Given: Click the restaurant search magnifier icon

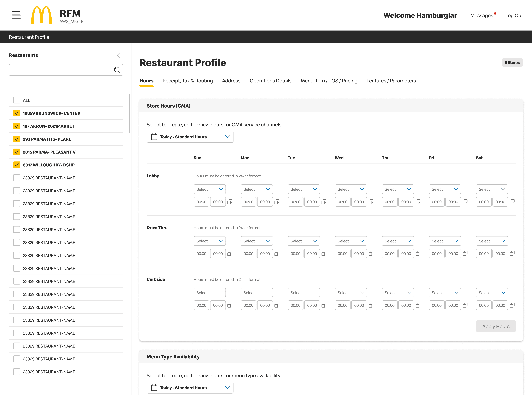Looking at the screenshot, I should [117, 70].
